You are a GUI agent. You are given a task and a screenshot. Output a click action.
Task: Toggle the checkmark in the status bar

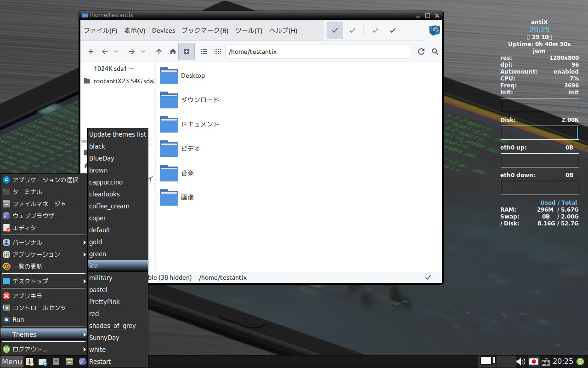point(428,277)
